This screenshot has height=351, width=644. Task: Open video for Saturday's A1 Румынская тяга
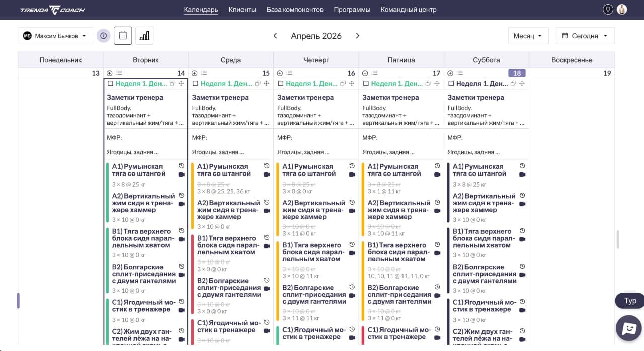pos(522,174)
